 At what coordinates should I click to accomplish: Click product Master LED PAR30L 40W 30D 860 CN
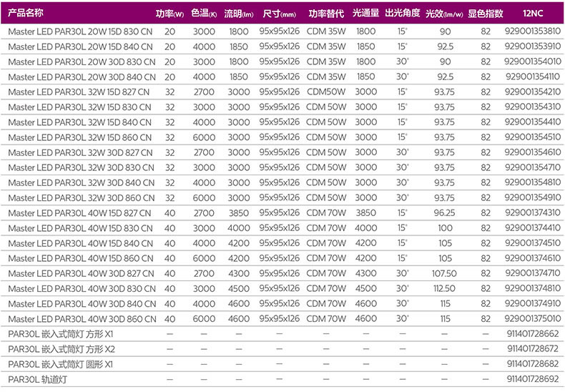(x=81, y=318)
